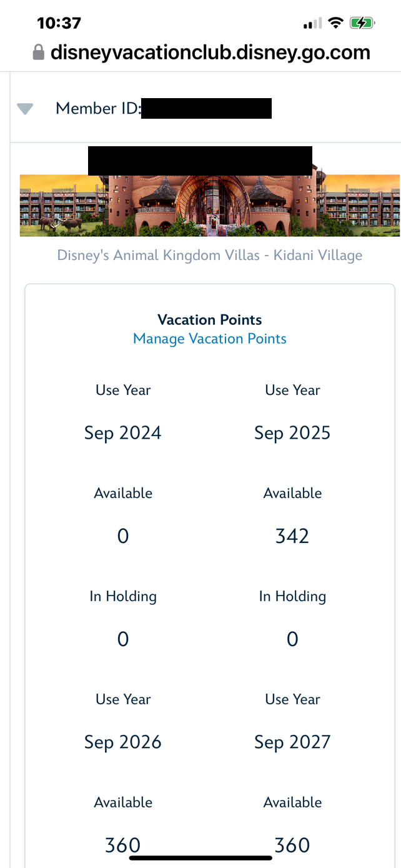Tap the cellular signal bars icon
The height and width of the screenshot is (868, 401).
click(x=312, y=24)
